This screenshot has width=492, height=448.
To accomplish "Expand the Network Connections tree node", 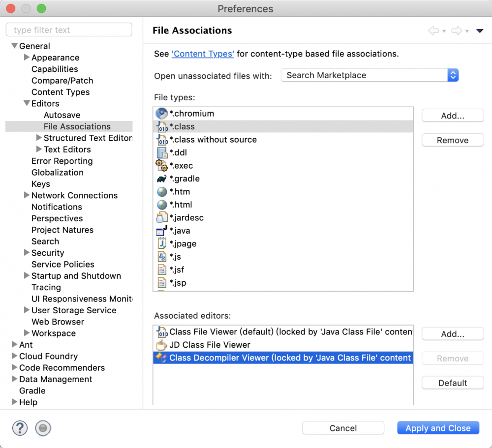I will coord(27,196).
